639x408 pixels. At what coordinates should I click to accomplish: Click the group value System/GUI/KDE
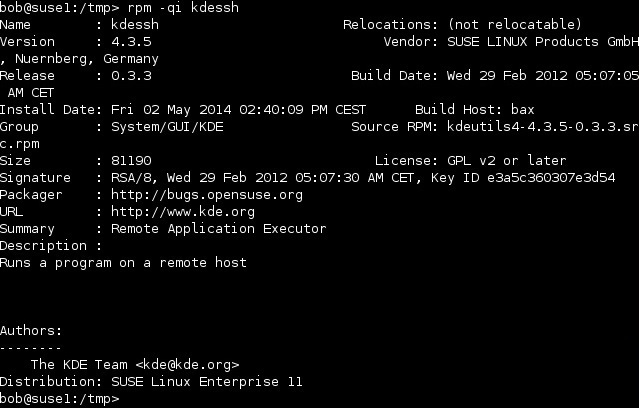(x=167, y=127)
